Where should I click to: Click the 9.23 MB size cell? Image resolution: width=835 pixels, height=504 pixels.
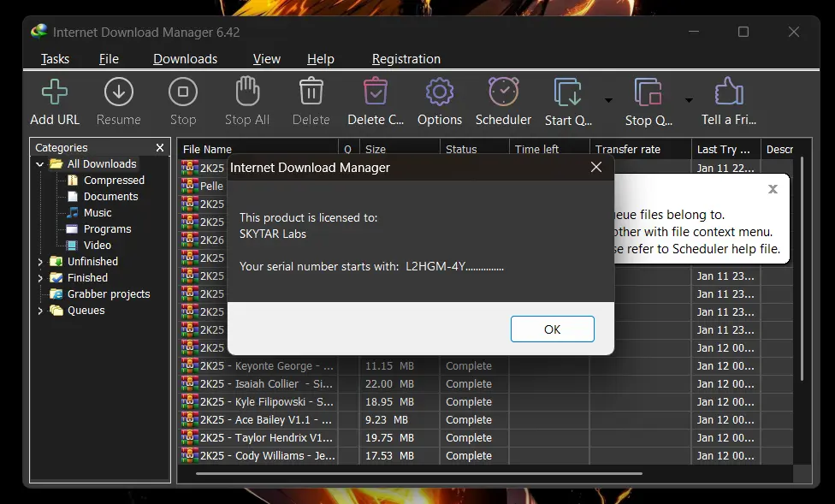pyautogui.click(x=387, y=420)
